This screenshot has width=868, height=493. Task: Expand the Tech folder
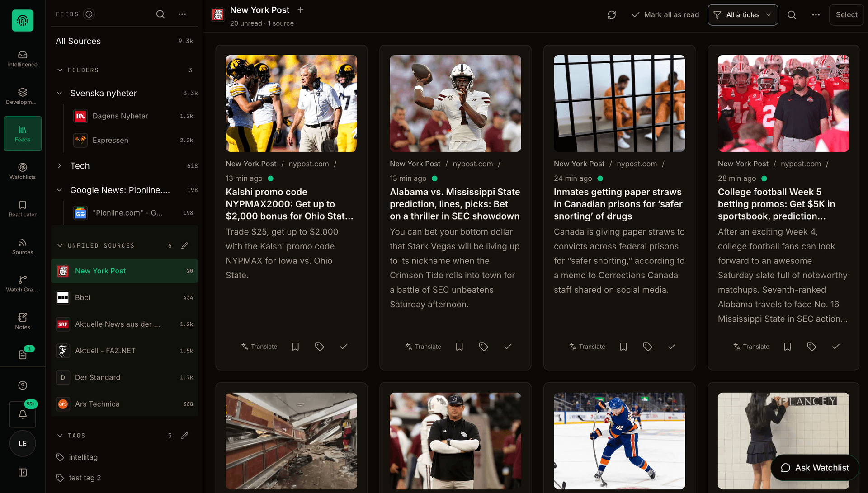click(59, 166)
